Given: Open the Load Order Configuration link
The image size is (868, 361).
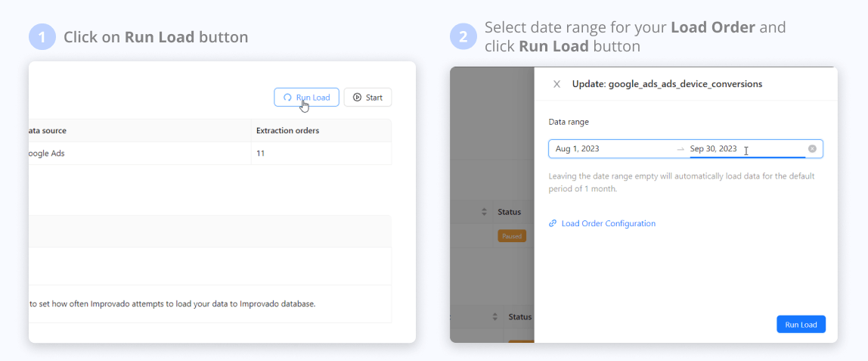Looking at the screenshot, I should tap(608, 223).
